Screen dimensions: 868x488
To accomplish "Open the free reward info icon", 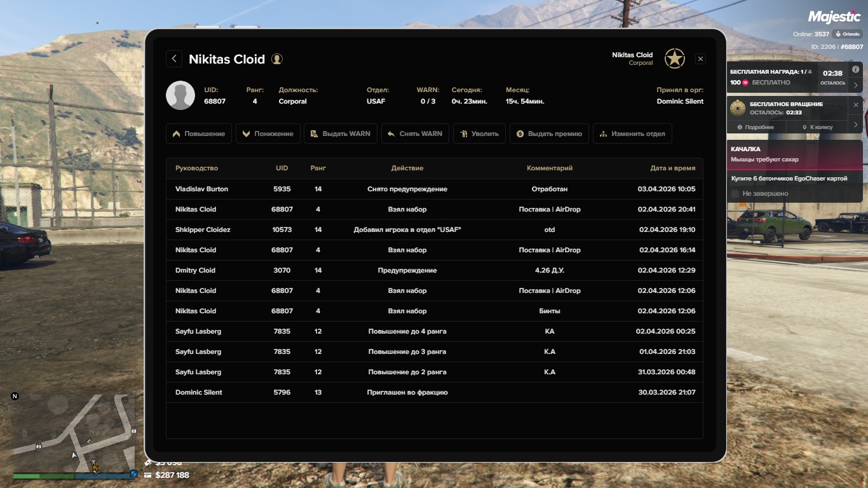I will pos(855,69).
